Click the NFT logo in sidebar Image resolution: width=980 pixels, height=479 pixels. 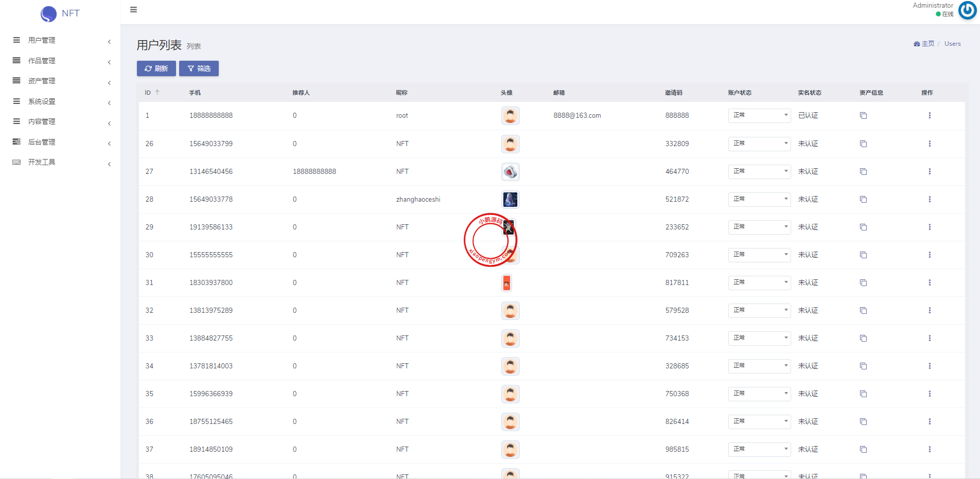(60, 13)
